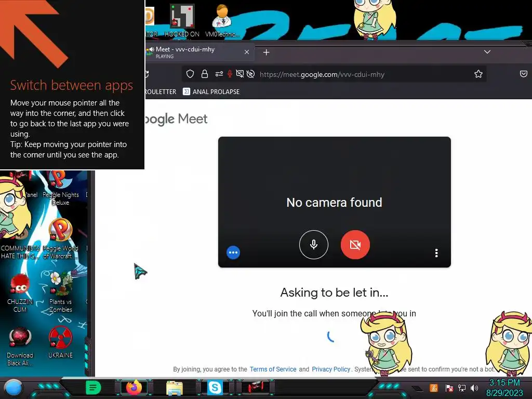Select the Meet - vvv-cdui-mhy browser tab

pos(199,52)
